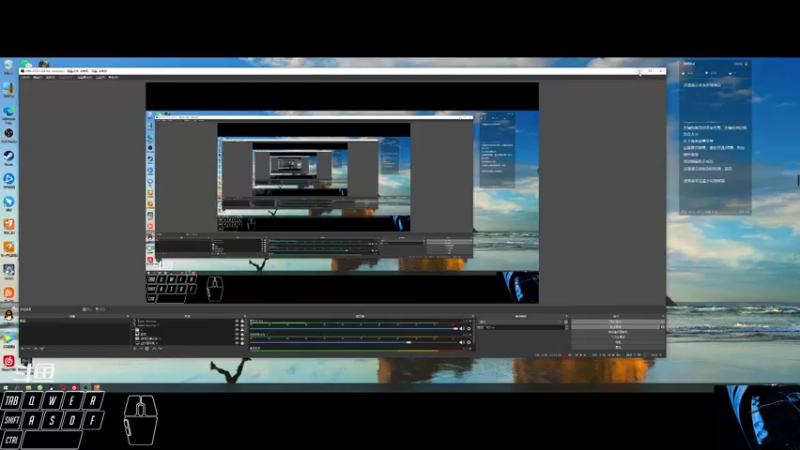800x450 pixels.
Task: Click the first mixer channel volume slider handle
Action: pos(455,329)
